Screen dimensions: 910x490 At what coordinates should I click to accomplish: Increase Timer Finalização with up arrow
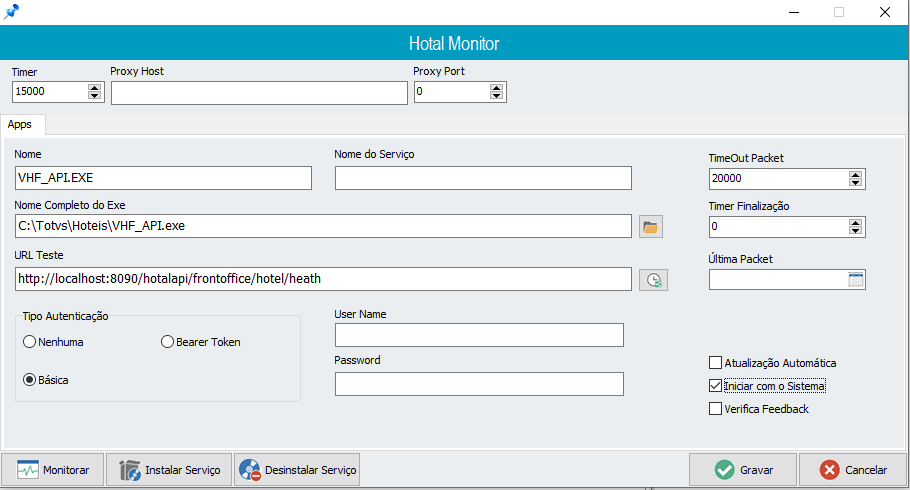[855, 223]
